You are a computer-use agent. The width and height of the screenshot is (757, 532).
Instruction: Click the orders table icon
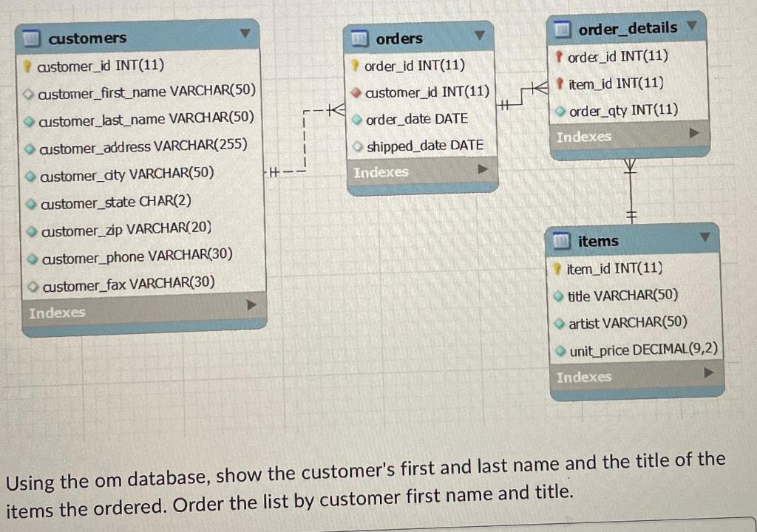click(x=359, y=38)
